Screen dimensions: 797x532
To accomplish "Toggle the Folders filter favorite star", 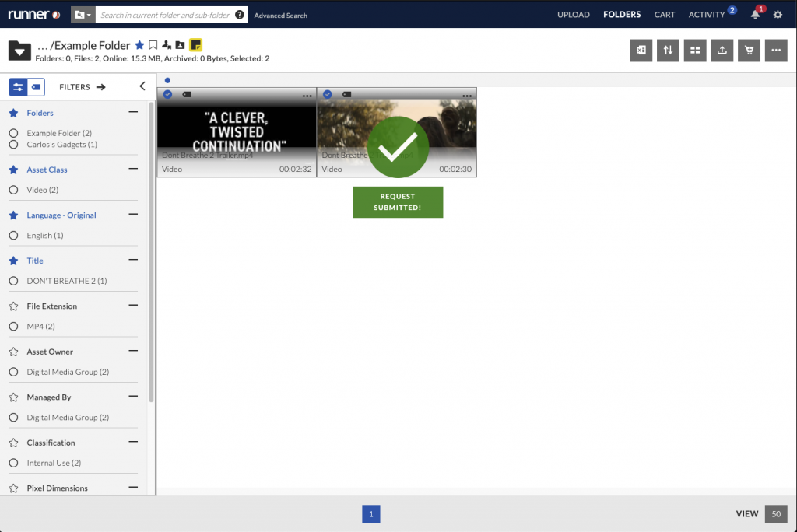I will [x=14, y=113].
